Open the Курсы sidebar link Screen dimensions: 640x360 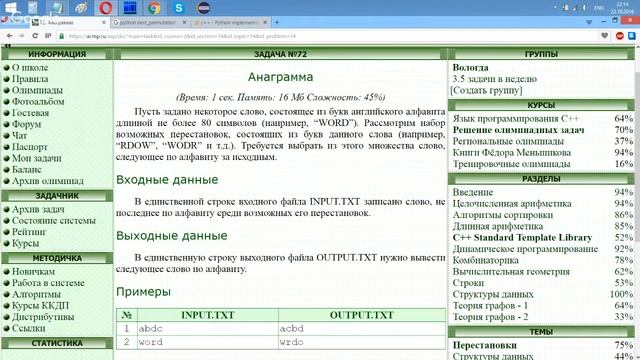25,243
